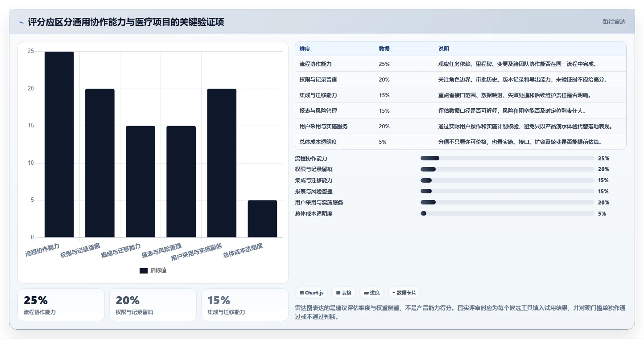The image size is (644, 339).
Task: Click the 说明 column header
Action: click(x=444, y=49)
